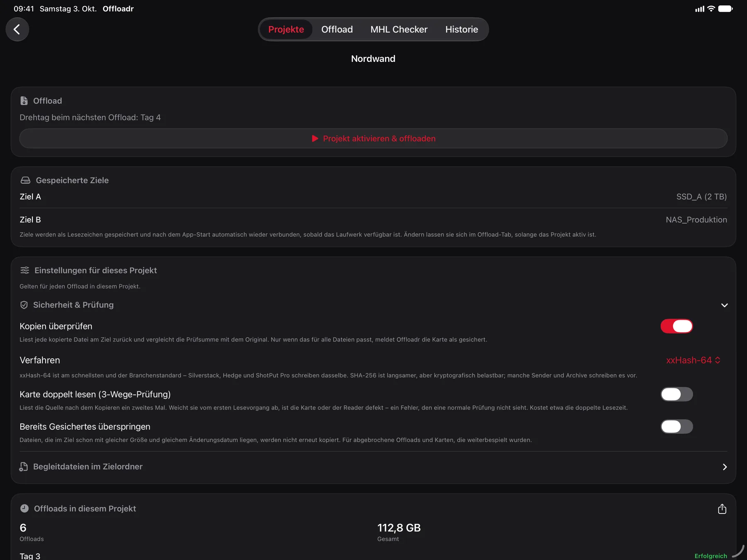The image size is (747, 560).
Task: Click the battery indicator in status bar
Action: [x=725, y=9]
